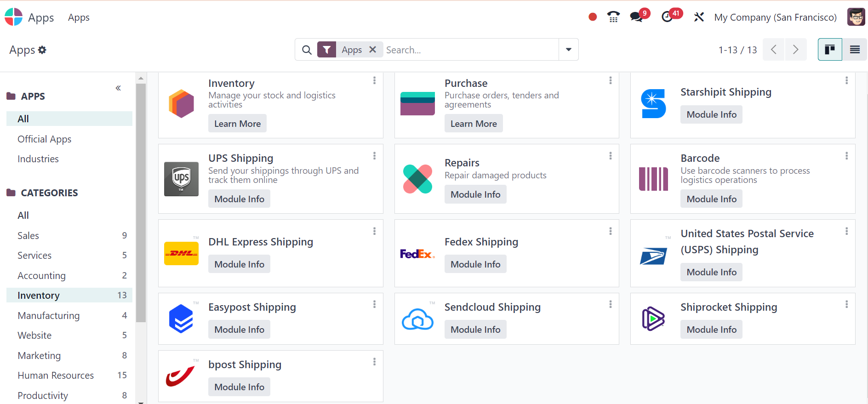Click the Easypost Shipping logo

click(182, 319)
